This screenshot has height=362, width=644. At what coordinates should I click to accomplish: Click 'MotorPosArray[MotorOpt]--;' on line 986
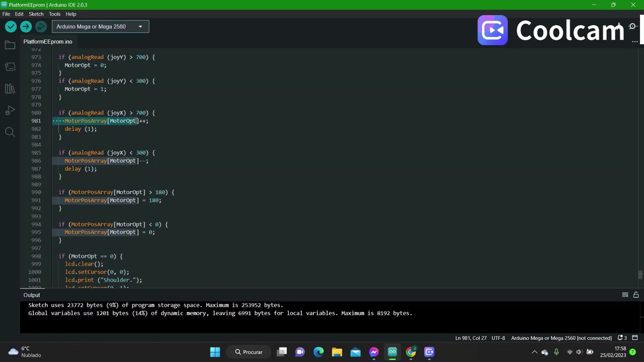tap(107, 160)
